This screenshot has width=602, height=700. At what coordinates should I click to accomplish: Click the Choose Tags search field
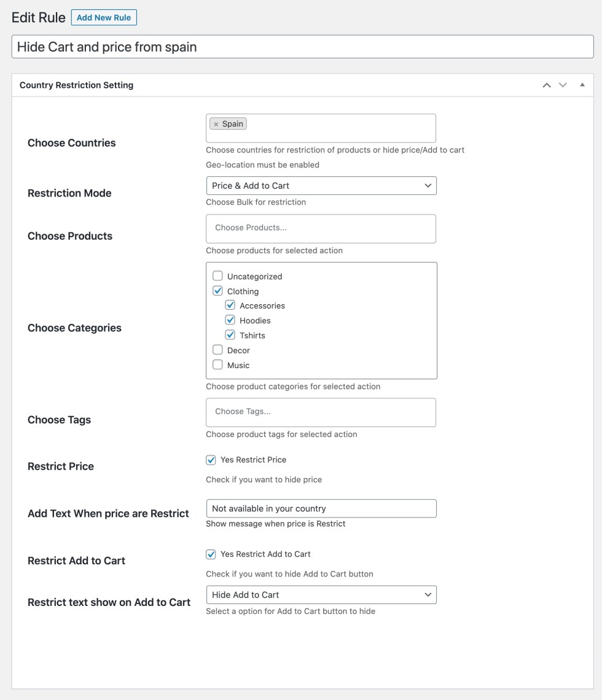click(x=321, y=412)
